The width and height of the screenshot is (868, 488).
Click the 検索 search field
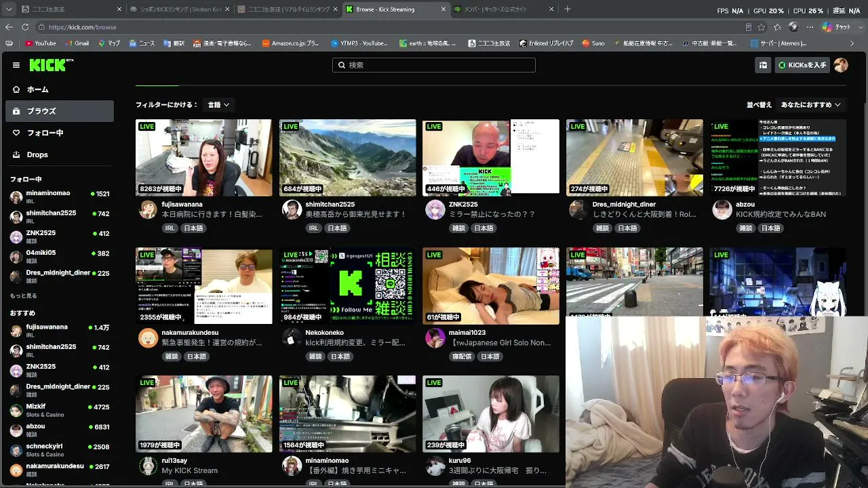pyautogui.click(x=434, y=65)
